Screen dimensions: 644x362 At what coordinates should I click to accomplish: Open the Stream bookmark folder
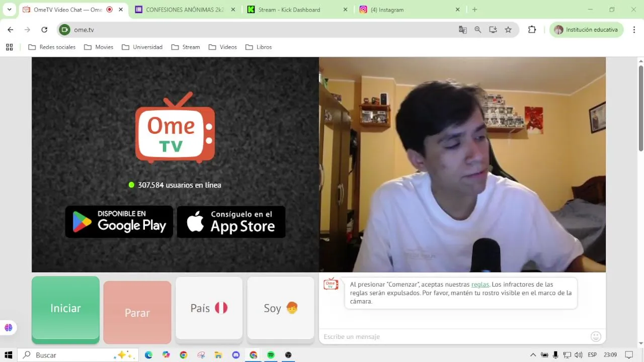click(186, 47)
